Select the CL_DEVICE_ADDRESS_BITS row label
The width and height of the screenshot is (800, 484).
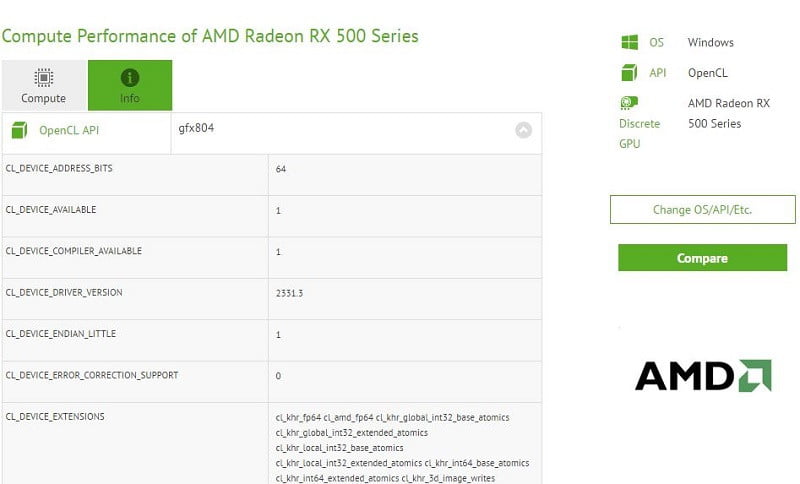(x=59, y=169)
